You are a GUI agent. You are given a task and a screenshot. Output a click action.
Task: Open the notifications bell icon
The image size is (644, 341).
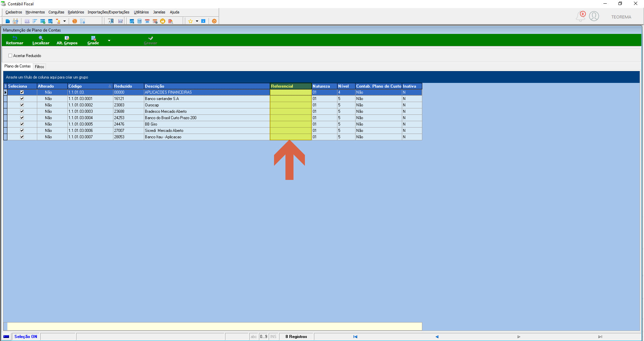581,16
